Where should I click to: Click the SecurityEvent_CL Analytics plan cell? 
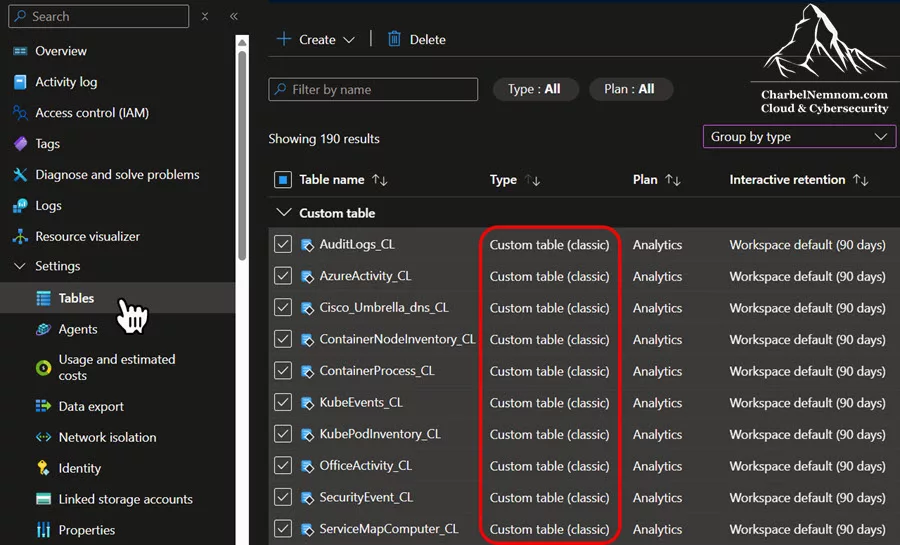[x=657, y=497]
